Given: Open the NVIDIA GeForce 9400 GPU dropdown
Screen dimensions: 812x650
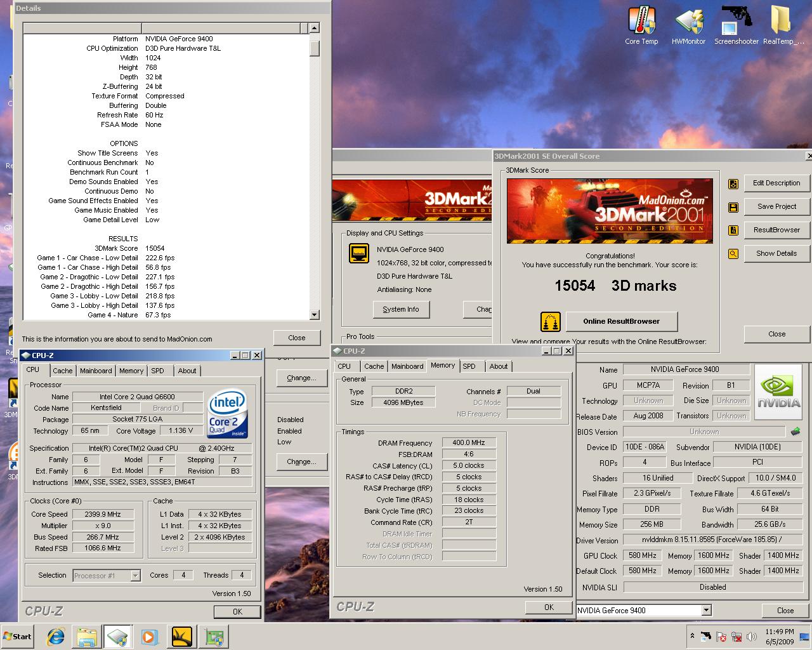Looking at the screenshot, I should pyautogui.click(x=643, y=611).
